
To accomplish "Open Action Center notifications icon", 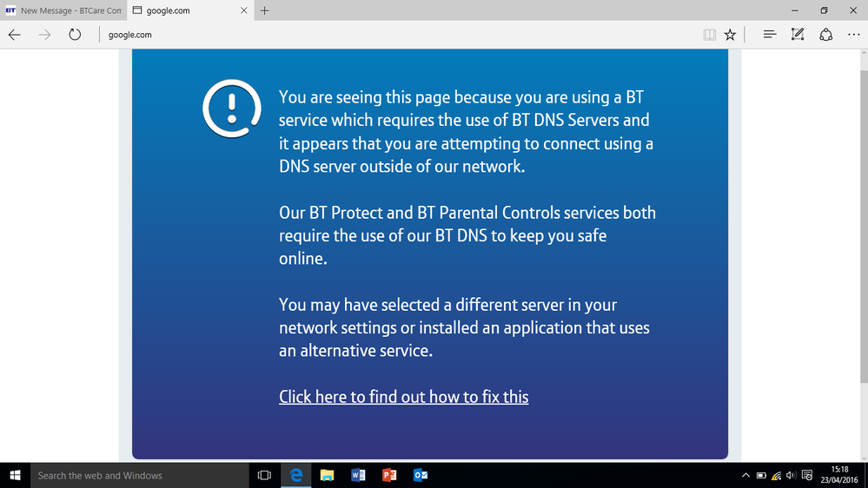I will pyautogui.click(x=807, y=475).
